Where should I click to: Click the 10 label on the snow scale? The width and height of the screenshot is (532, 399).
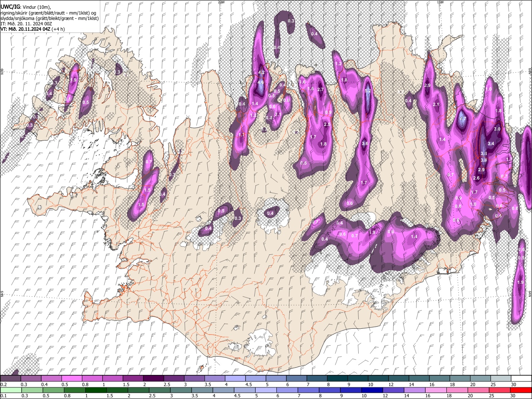(370, 384)
